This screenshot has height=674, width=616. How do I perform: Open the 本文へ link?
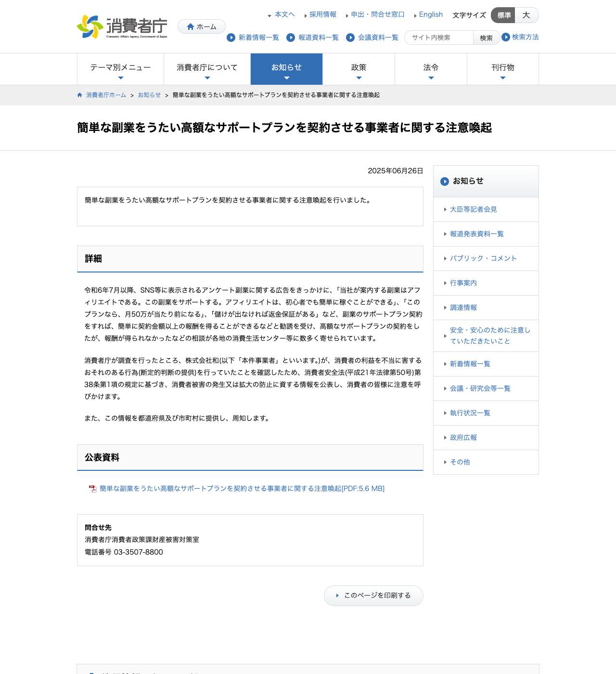[x=284, y=14]
